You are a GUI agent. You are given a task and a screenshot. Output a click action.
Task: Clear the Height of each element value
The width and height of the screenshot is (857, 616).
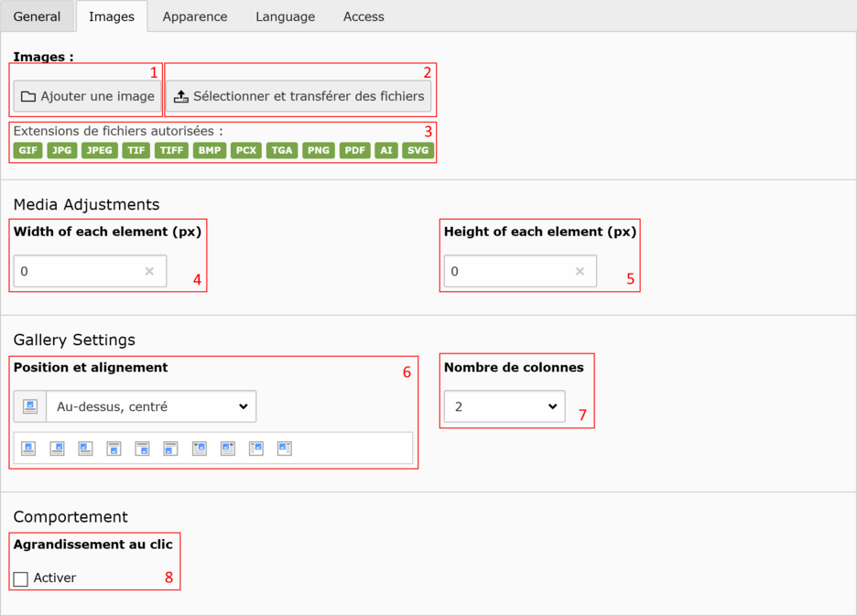pyautogui.click(x=580, y=272)
